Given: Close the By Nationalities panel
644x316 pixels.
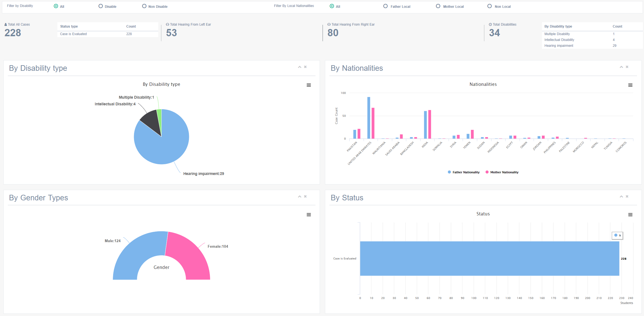Looking at the screenshot, I should click(x=627, y=67).
